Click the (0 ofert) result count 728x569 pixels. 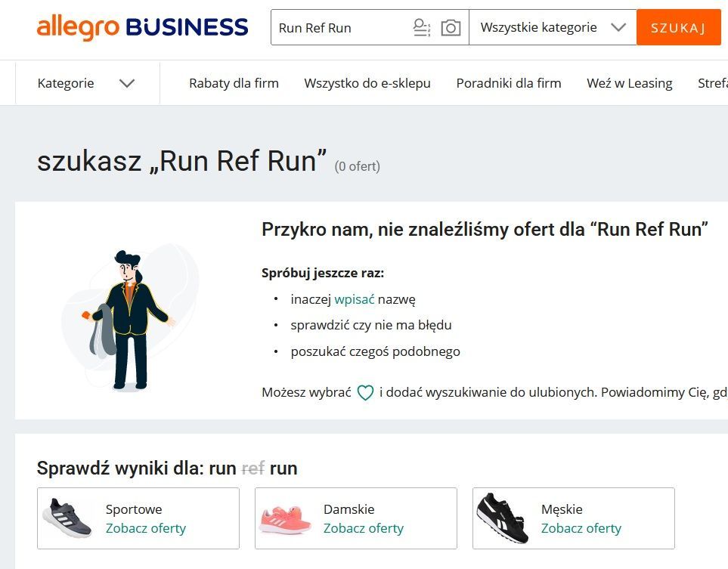pos(357,166)
